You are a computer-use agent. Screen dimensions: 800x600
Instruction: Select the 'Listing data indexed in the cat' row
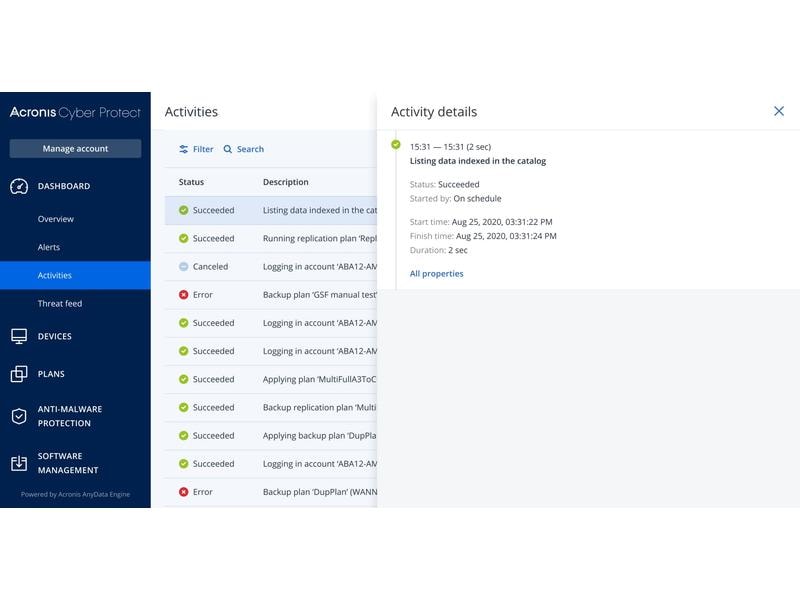271,210
